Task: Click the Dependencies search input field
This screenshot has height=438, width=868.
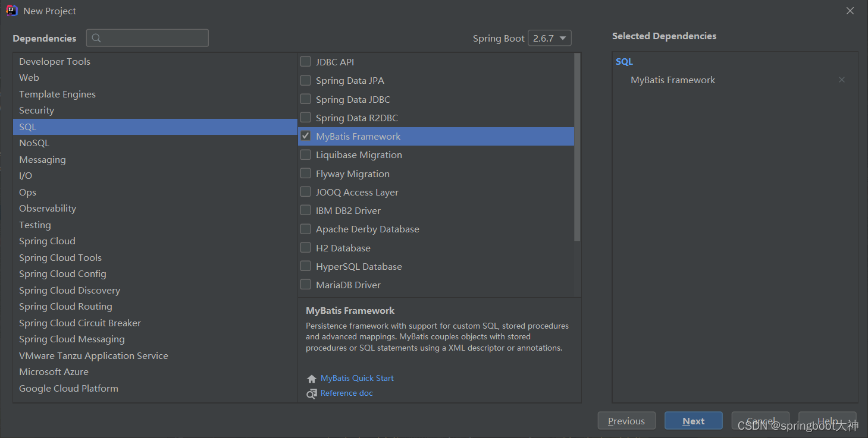Action: click(148, 38)
